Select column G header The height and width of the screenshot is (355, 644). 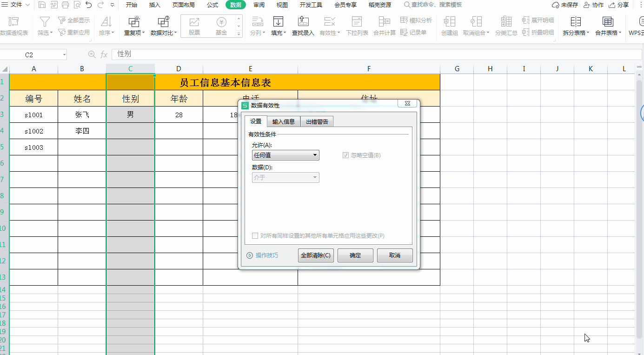point(457,69)
